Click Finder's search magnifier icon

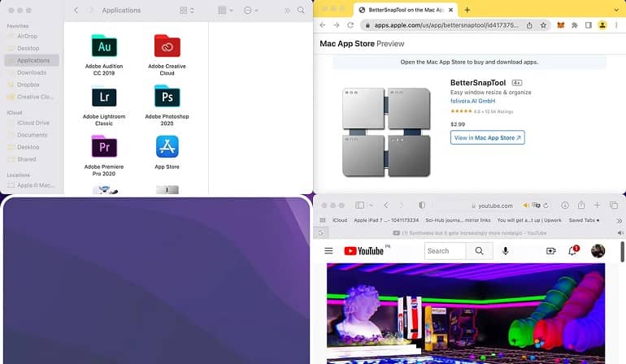tap(301, 11)
